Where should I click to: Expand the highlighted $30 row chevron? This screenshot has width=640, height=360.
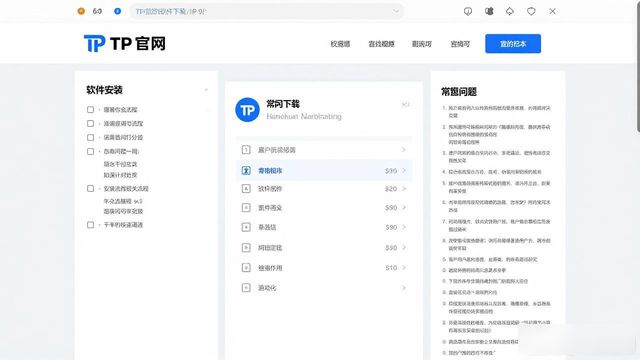(404, 170)
